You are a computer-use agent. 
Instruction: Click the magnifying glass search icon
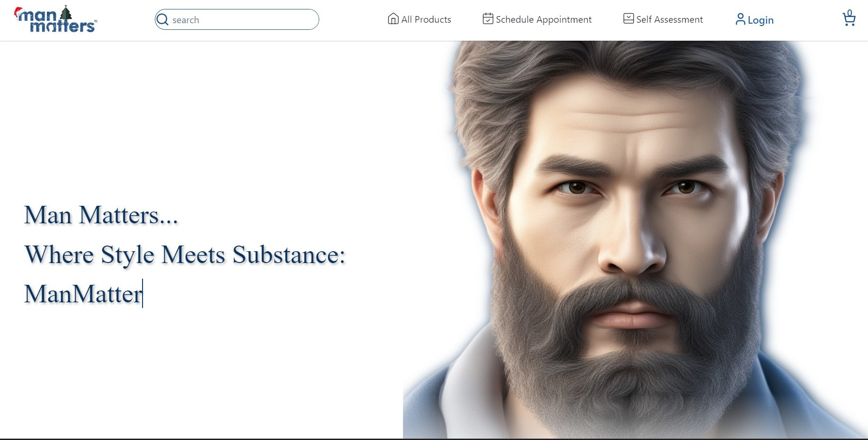coord(162,19)
